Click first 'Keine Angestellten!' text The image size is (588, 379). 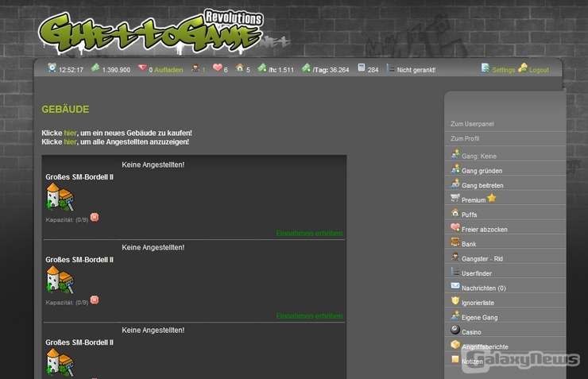coord(153,164)
